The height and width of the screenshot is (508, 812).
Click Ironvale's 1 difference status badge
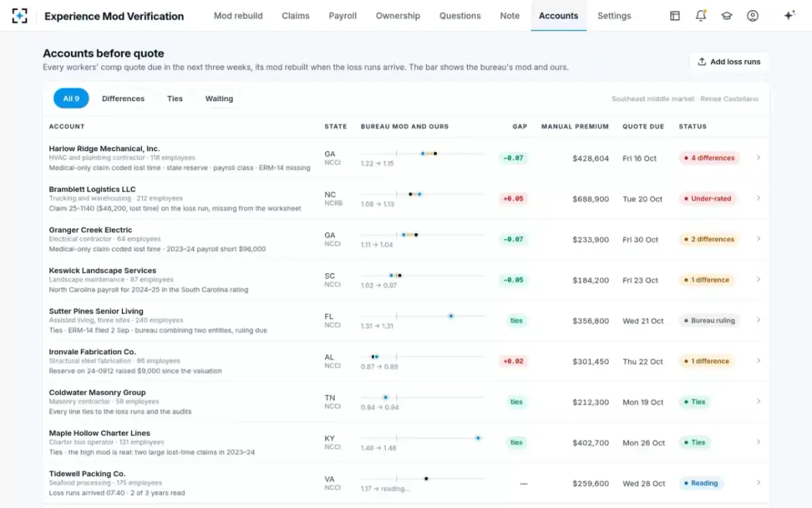click(707, 361)
